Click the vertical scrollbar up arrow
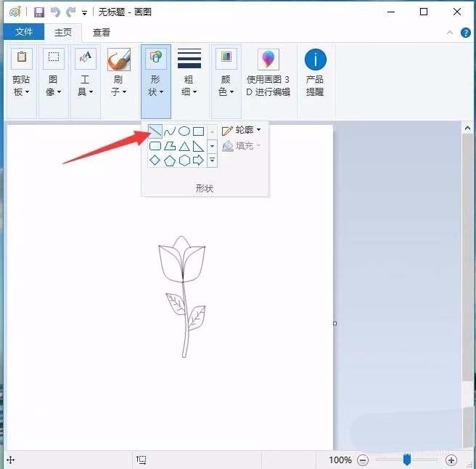 pyautogui.click(x=467, y=129)
